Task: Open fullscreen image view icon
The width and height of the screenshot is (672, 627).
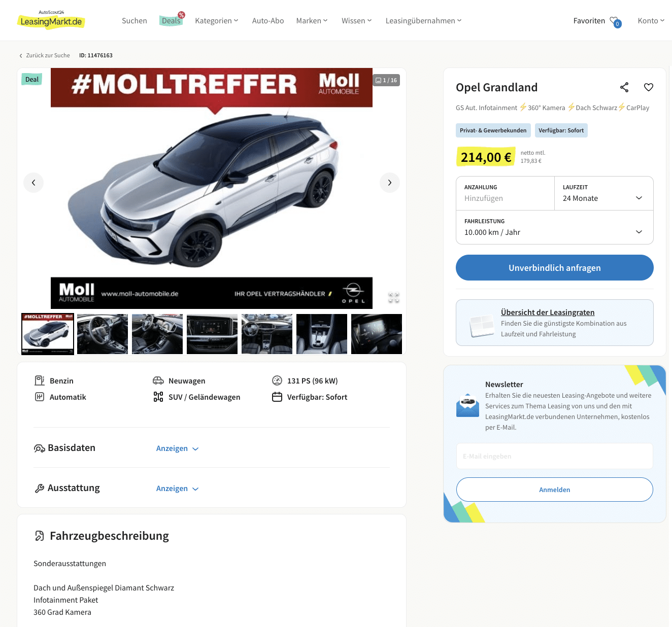Action: [x=394, y=298]
